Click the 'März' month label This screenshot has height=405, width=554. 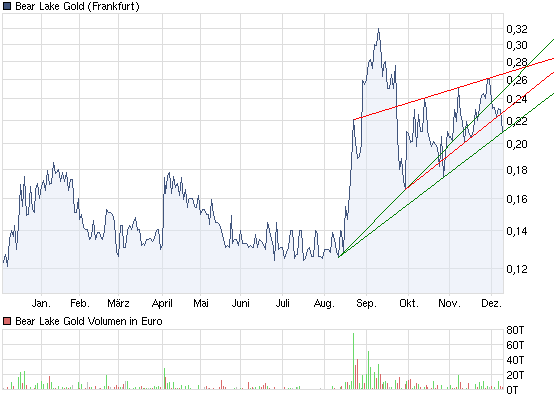tap(118, 303)
